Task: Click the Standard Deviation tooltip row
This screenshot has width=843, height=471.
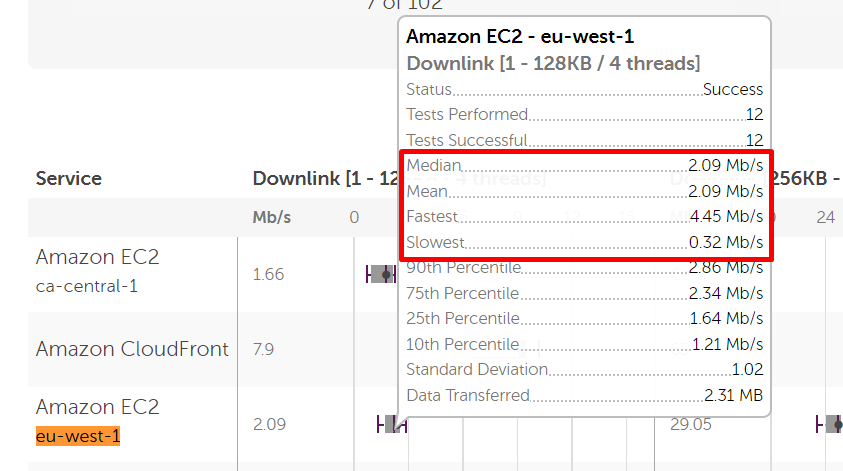Action: point(585,370)
